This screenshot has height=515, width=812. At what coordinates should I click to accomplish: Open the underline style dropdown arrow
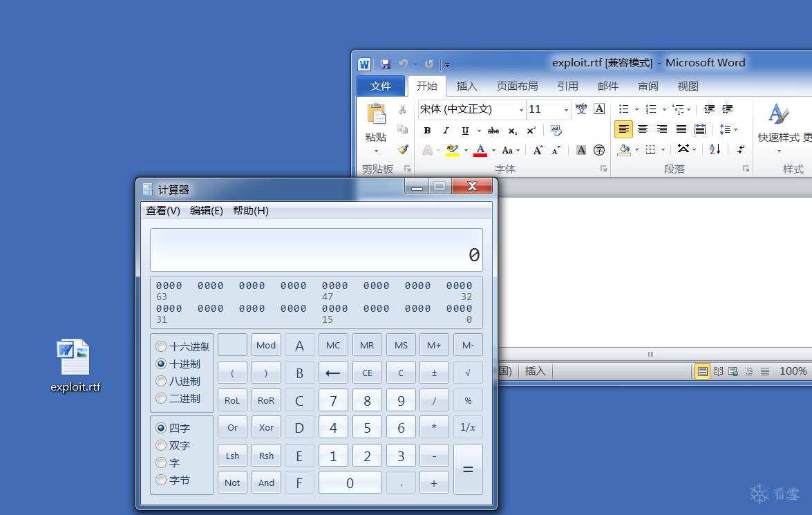[479, 131]
